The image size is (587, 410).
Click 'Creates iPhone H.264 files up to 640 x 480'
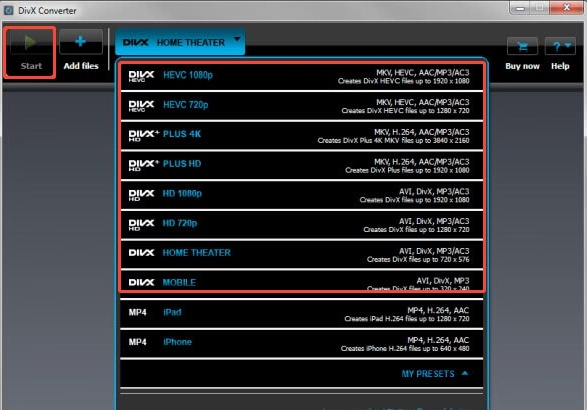click(x=405, y=348)
